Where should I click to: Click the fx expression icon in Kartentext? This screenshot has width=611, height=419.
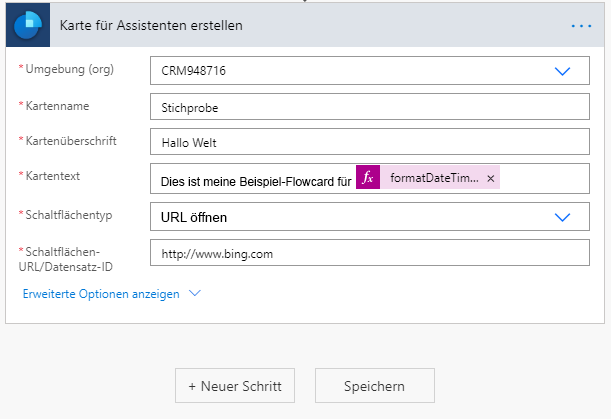368,178
